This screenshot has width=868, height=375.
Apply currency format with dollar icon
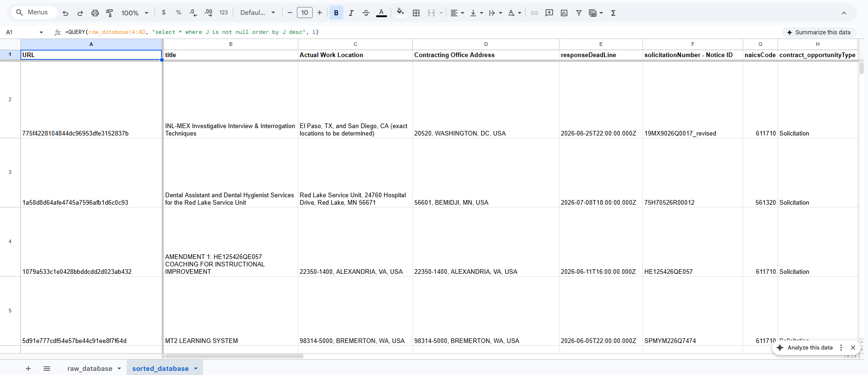click(x=163, y=13)
